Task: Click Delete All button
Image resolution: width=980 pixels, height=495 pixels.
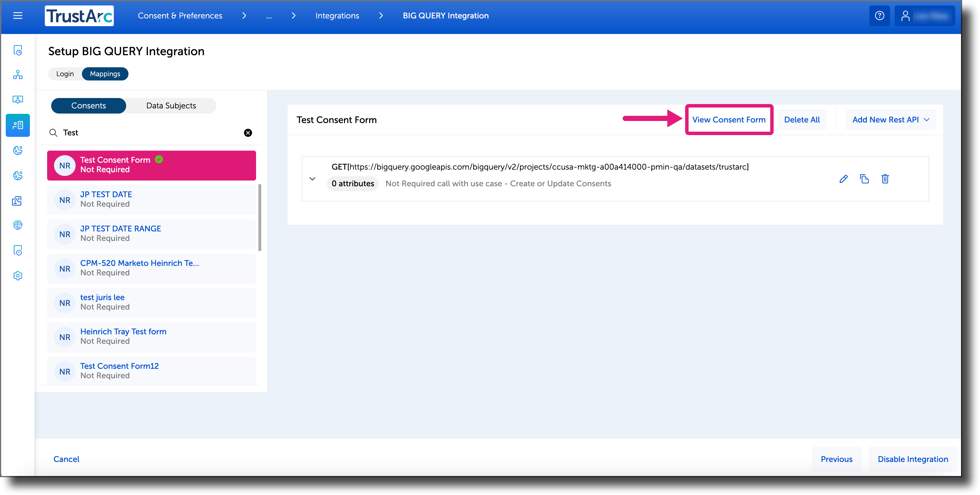Action: tap(802, 120)
